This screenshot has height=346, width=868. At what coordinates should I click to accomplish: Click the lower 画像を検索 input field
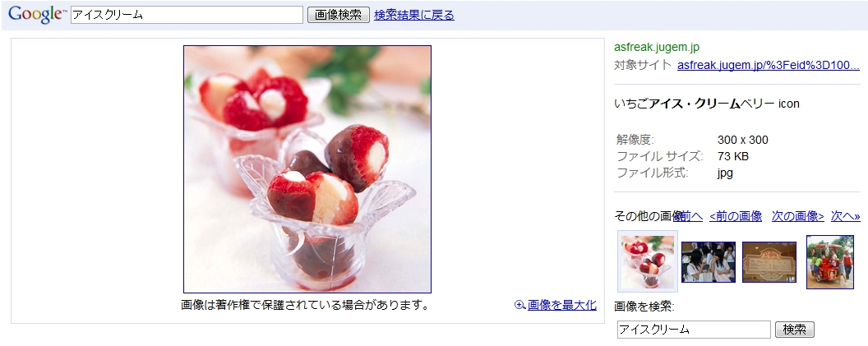point(694,330)
